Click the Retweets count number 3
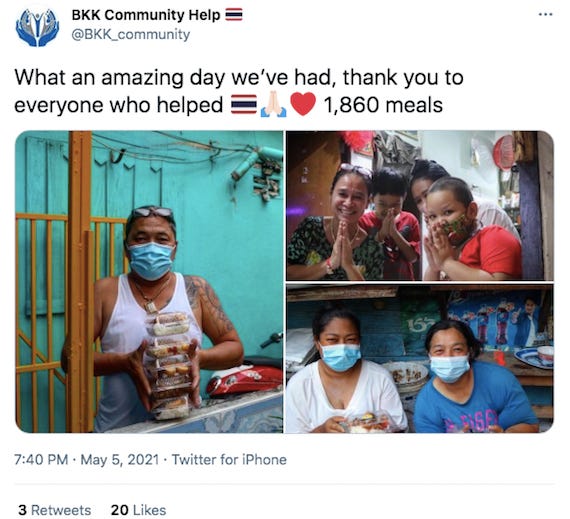This screenshot has width=570, height=519. pyautogui.click(x=23, y=510)
